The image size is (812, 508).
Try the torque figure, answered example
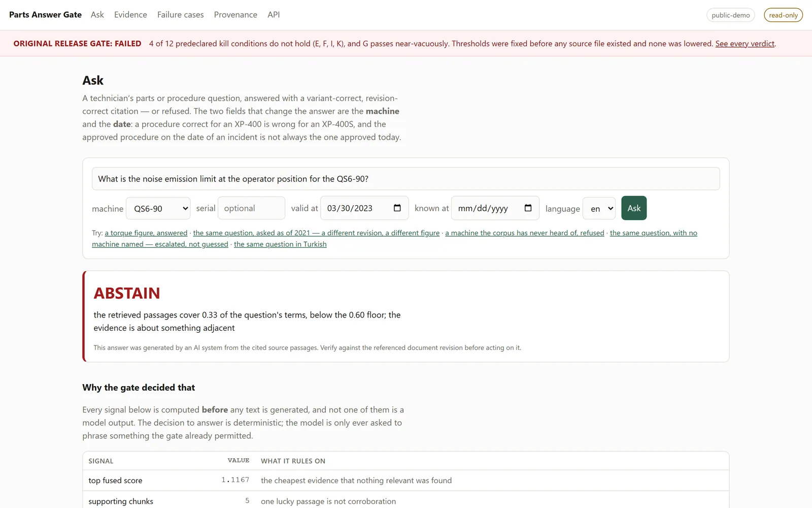146,233
